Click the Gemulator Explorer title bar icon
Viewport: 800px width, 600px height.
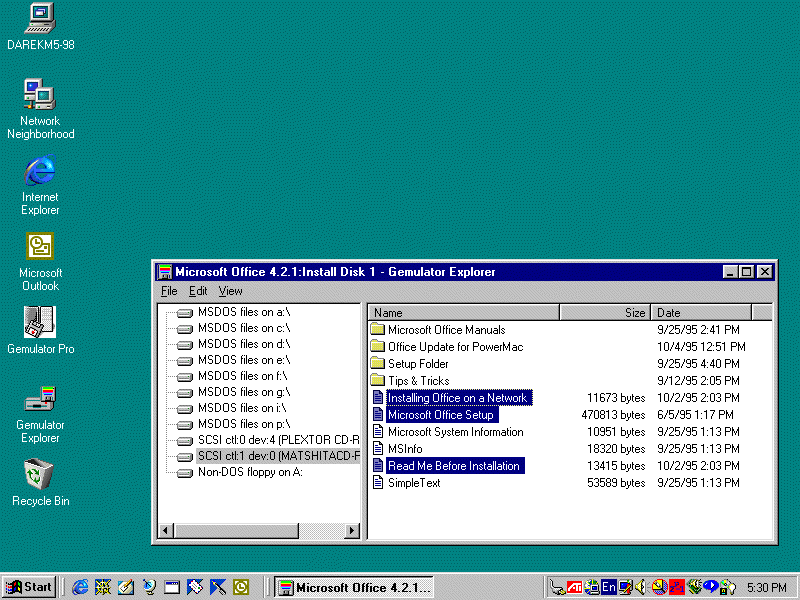tap(164, 272)
